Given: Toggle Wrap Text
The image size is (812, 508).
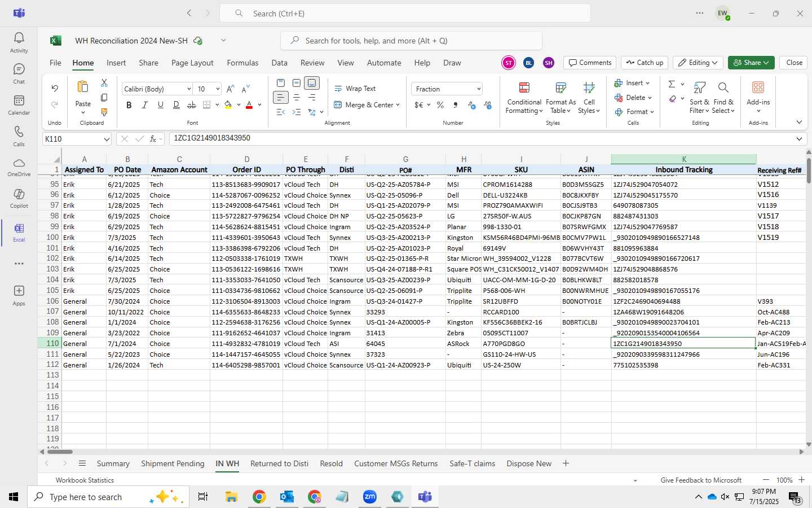Looking at the screenshot, I should pyautogui.click(x=355, y=89).
